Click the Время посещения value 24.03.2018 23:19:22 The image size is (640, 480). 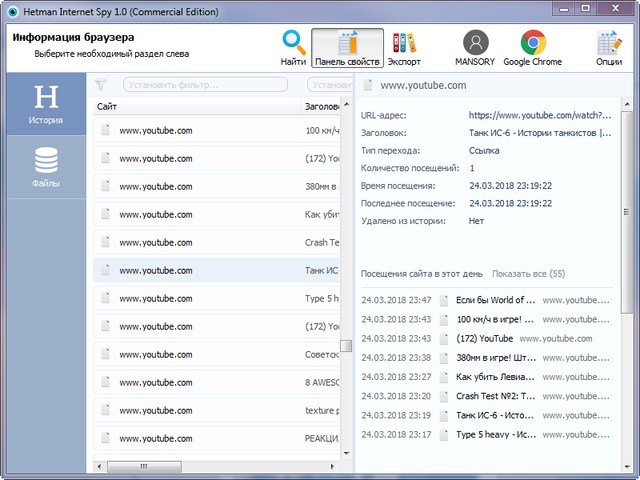tap(510, 186)
